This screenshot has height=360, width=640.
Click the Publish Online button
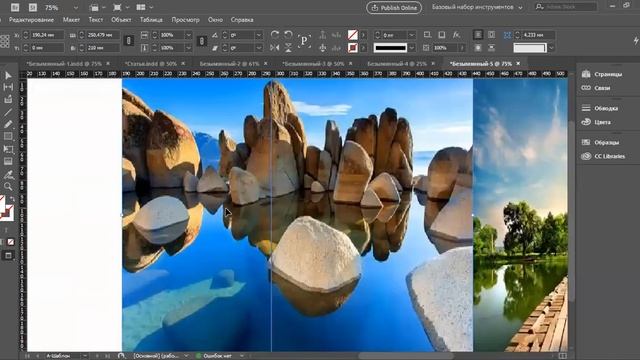point(394,7)
